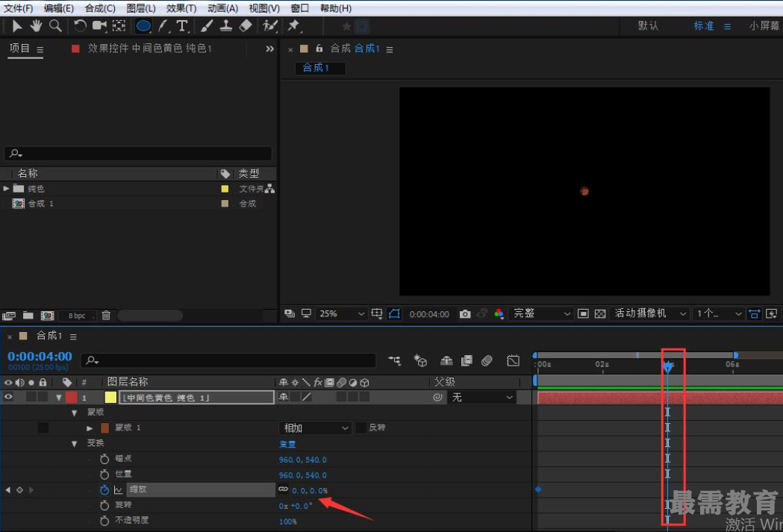Show channel and color management settings

(499, 314)
